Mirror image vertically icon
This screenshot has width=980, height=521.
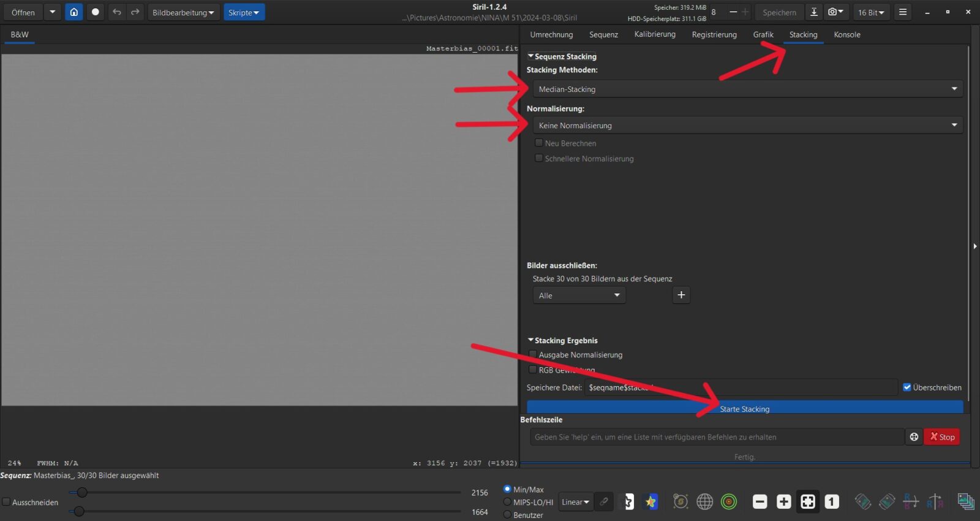point(935,502)
